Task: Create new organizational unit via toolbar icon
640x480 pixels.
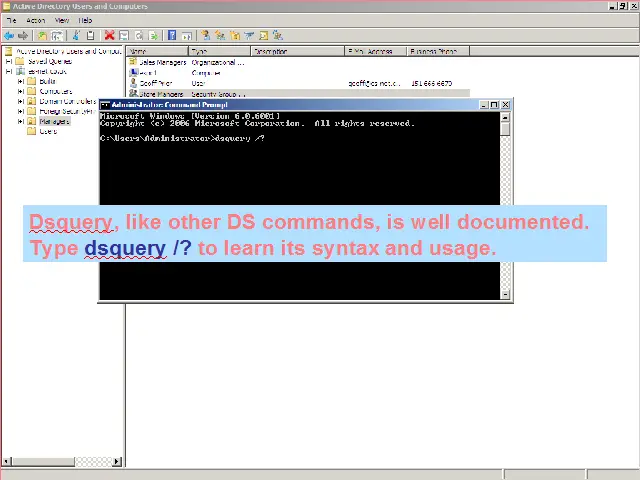Action: pyautogui.click(x=235, y=36)
